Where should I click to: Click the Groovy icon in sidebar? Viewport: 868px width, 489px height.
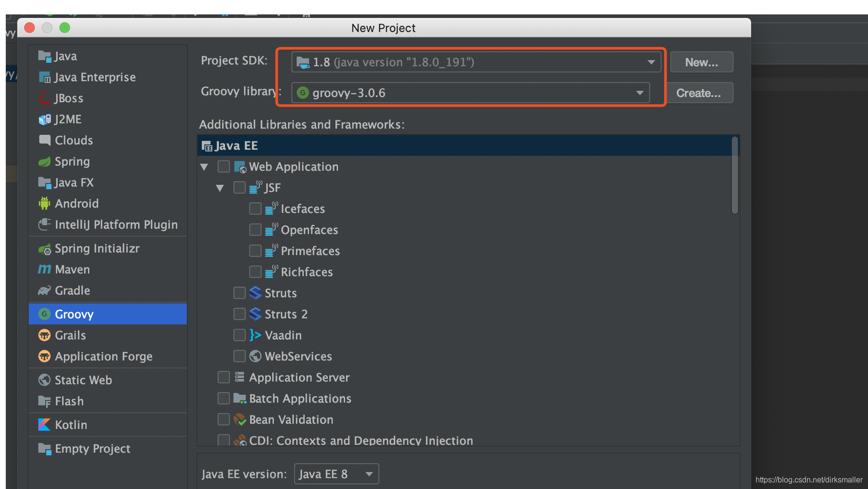coord(44,314)
